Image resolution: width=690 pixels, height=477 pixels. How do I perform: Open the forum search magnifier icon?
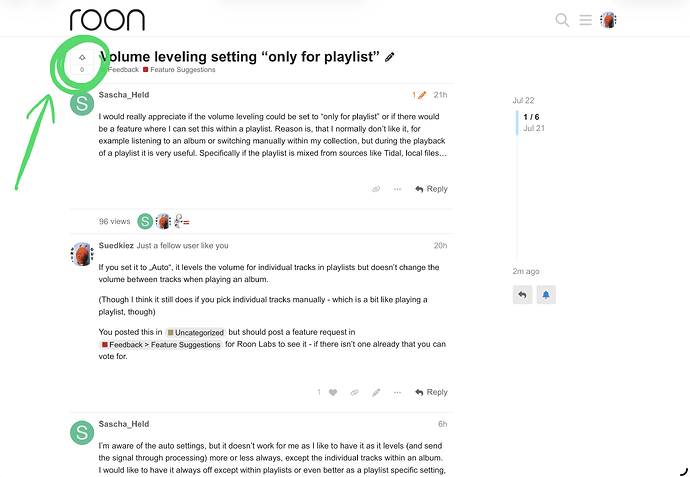tap(562, 20)
